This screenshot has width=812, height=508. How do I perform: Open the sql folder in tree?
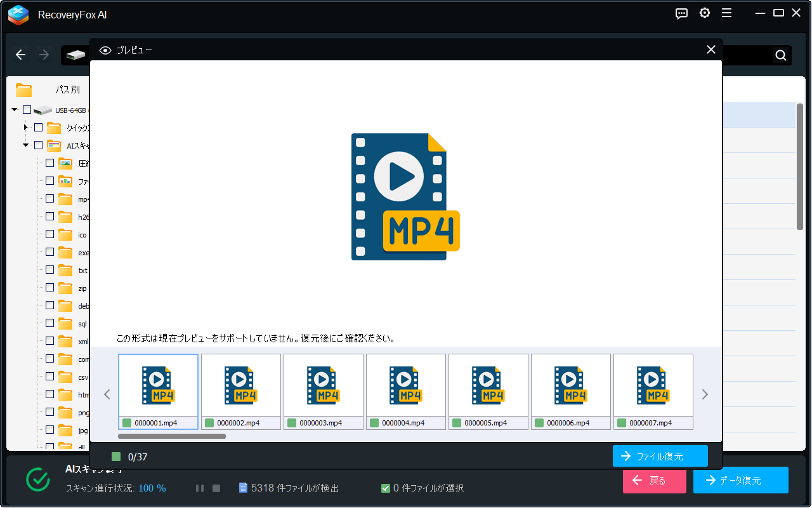coord(65,324)
